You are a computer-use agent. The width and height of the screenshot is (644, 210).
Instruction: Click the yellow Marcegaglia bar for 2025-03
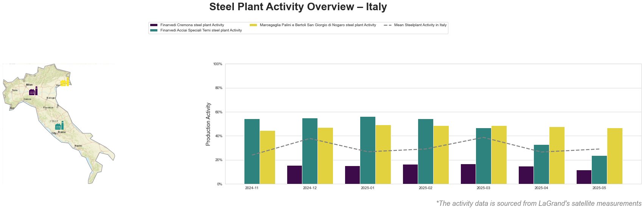click(x=499, y=155)
